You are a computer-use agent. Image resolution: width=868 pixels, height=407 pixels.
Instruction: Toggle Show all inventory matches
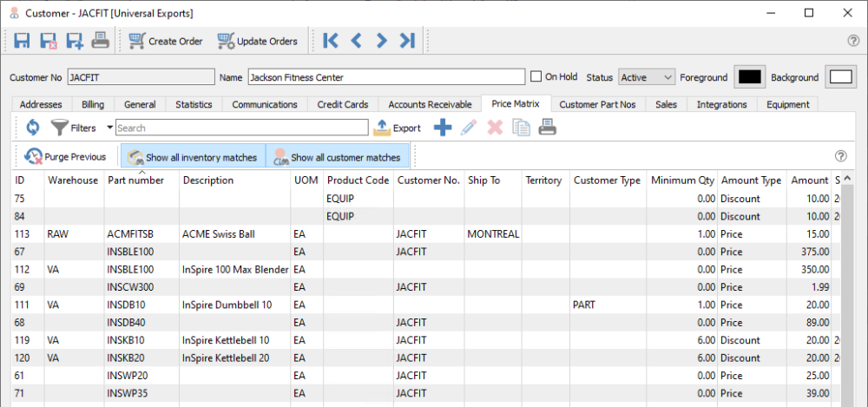[x=193, y=157]
